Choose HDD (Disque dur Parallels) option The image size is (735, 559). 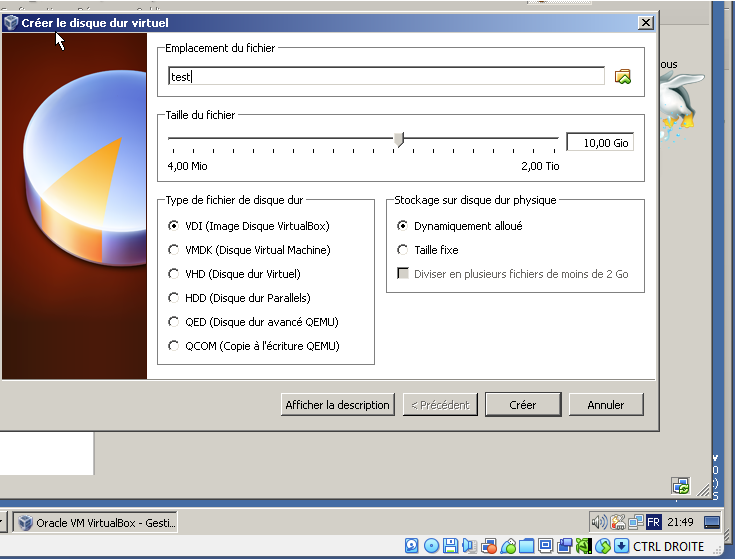click(239, 298)
